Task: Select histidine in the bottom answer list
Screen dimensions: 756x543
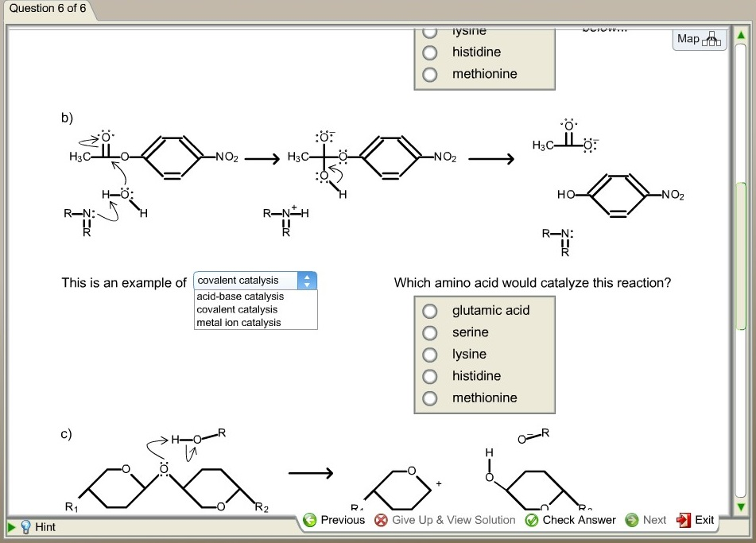Action: pyautogui.click(x=430, y=376)
